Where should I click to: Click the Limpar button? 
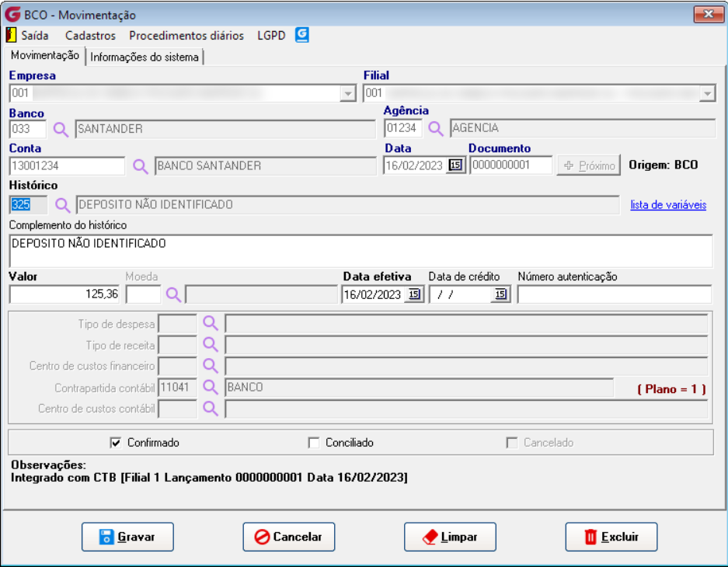pyautogui.click(x=450, y=537)
